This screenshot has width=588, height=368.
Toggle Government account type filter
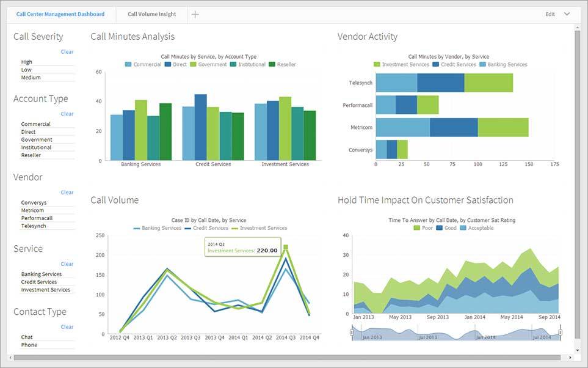click(x=37, y=139)
